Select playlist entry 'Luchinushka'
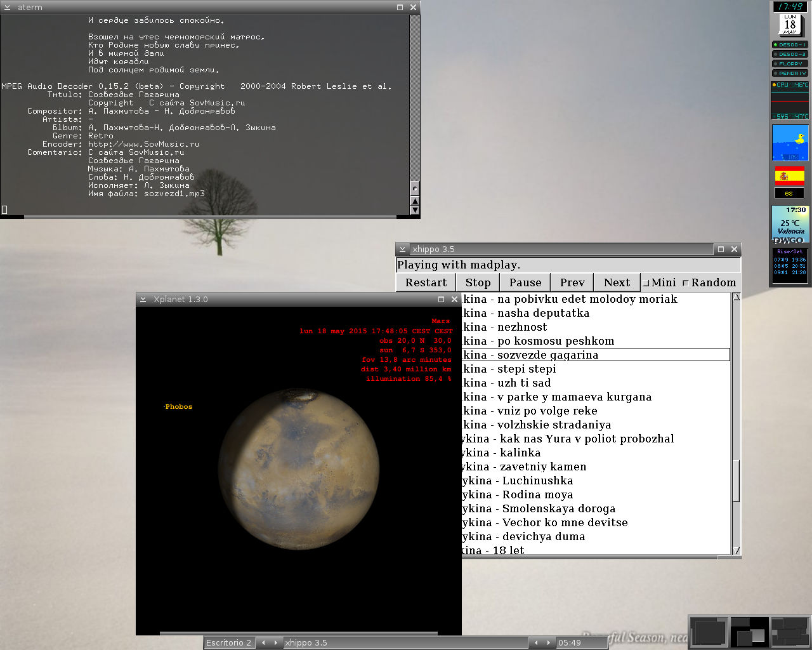This screenshot has height=650, width=812. (x=596, y=481)
